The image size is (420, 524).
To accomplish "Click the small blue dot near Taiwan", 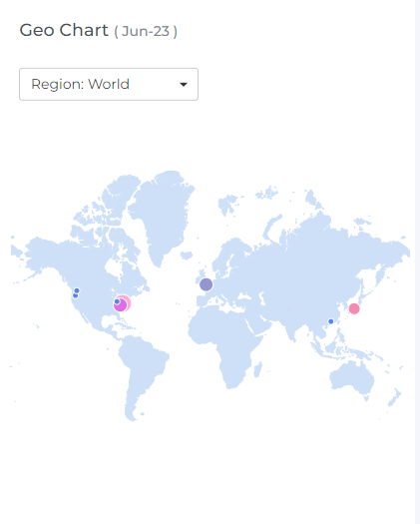I will click(x=331, y=321).
